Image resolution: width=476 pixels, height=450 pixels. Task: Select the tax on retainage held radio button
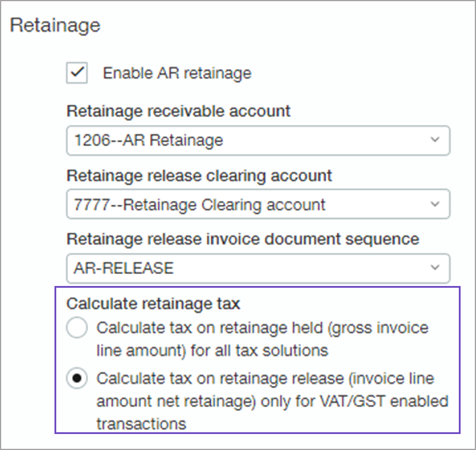tap(78, 327)
